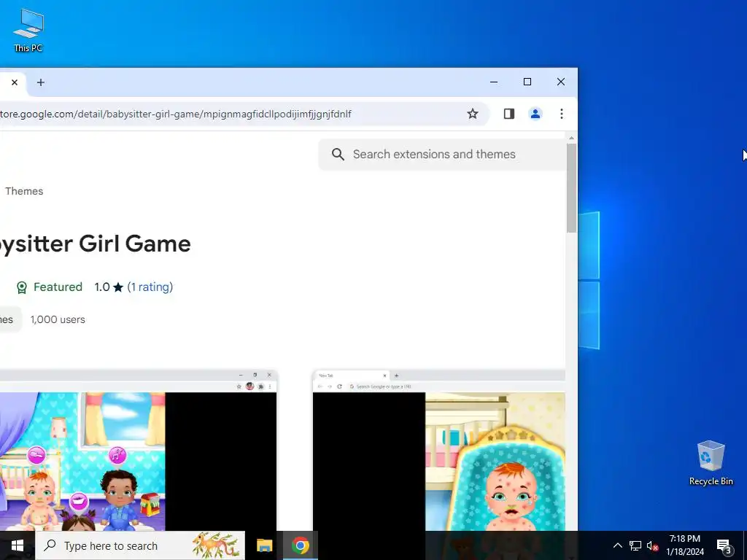Click the Babysitter Girl Game title

pos(96,244)
